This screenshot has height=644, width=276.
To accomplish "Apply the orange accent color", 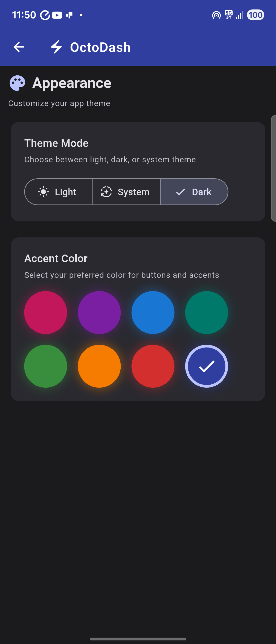I will pos(99,366).
